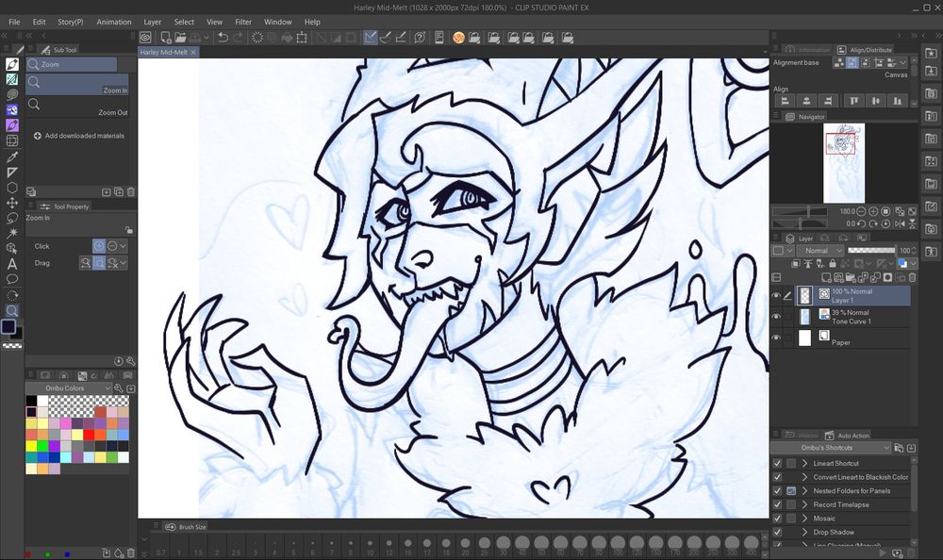This screenshot has width=943, height=560.
Task: Open a file using the folder icon
Action: pos(180,38)
